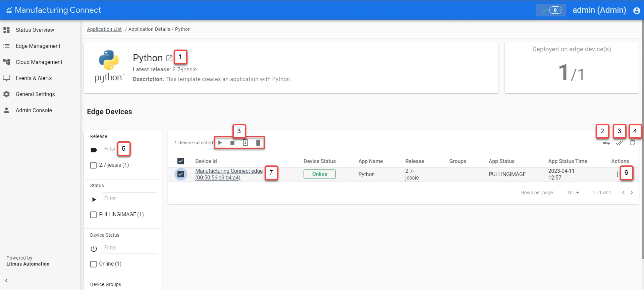Click the Online device status badge
The height and width of the screenshot is (290, 644).
pos(320,174)
